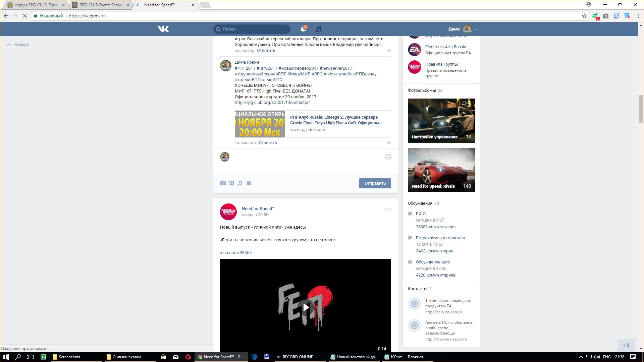
Task: Play the Street League video
Action: (306, 307)
